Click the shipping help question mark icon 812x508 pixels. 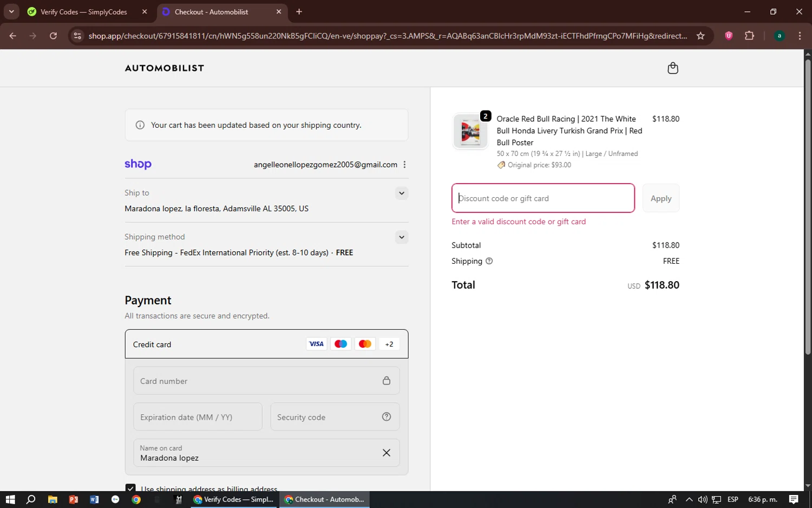[x=489, y=261]
